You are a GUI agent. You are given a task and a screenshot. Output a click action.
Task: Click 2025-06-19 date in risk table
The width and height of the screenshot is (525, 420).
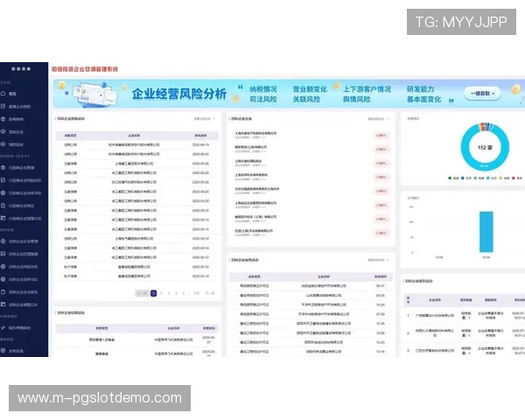coord(200,144)
